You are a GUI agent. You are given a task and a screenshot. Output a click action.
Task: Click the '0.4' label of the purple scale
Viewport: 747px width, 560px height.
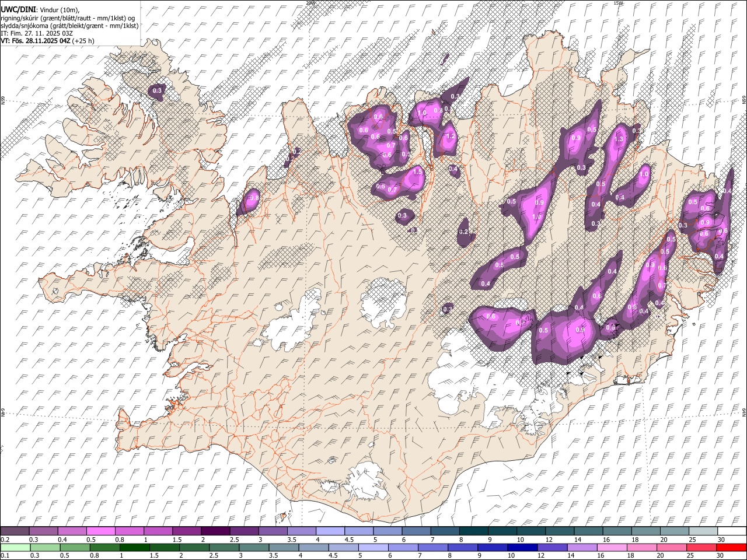point(62,540)
